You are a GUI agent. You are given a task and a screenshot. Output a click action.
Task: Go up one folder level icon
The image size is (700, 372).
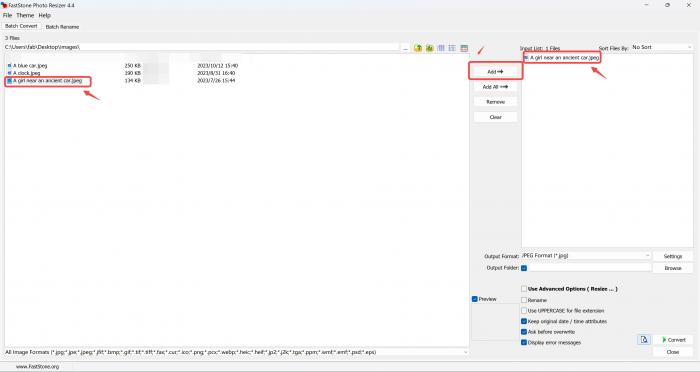pos(418,48)
